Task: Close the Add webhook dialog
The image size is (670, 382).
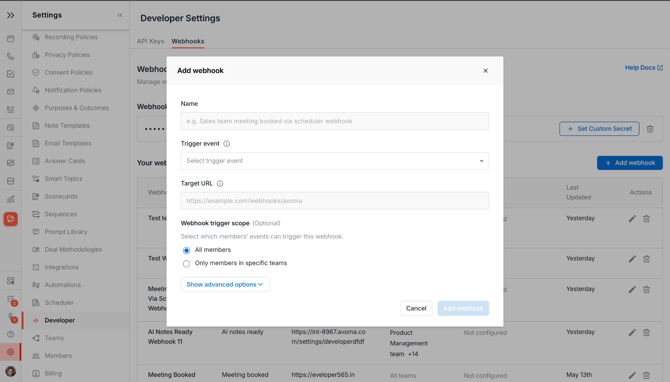Action: [485, 71]
